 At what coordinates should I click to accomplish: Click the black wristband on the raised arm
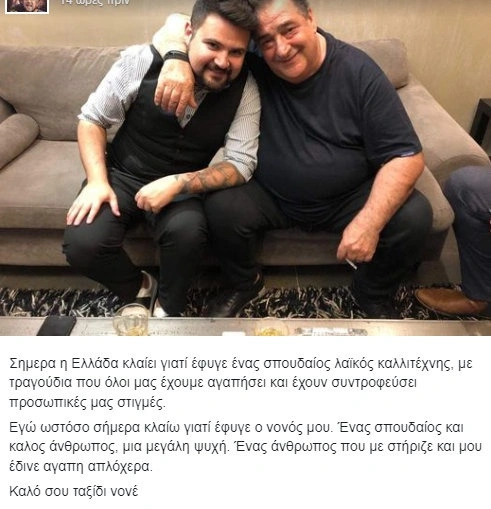pos(175,56)
